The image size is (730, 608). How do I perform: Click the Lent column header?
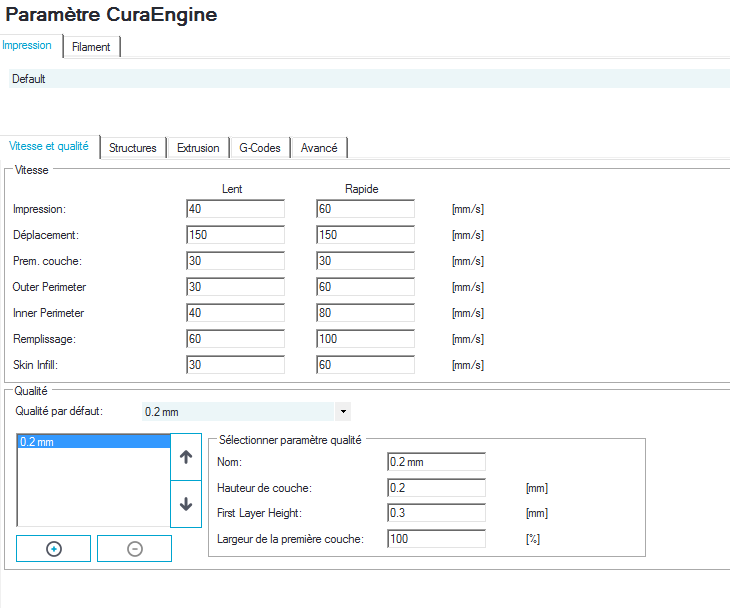point(232,189)
